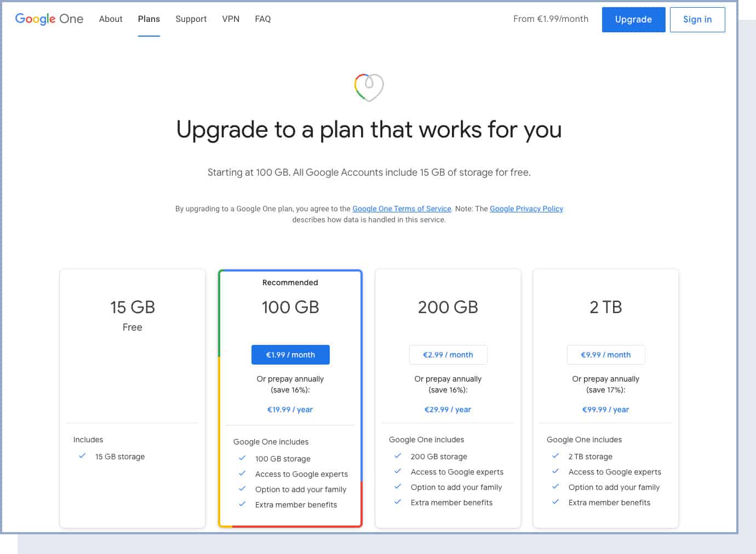Open the Support section
Image resolution: width=756 pixels, height=554 pixels.
click(x=191, y=19)
